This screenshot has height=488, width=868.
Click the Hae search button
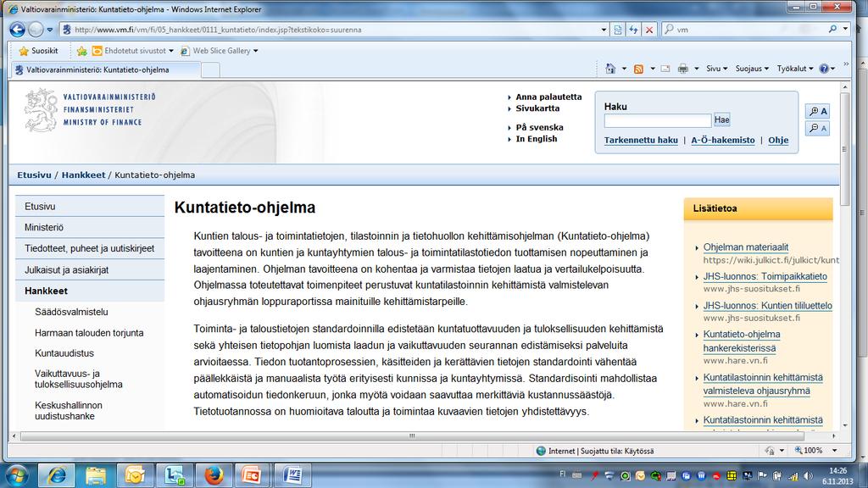722,119
